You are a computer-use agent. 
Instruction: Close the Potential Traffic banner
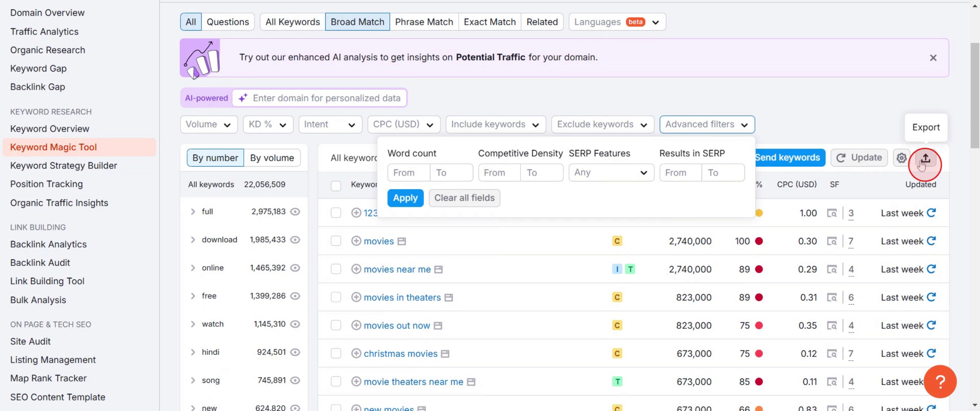933,58
